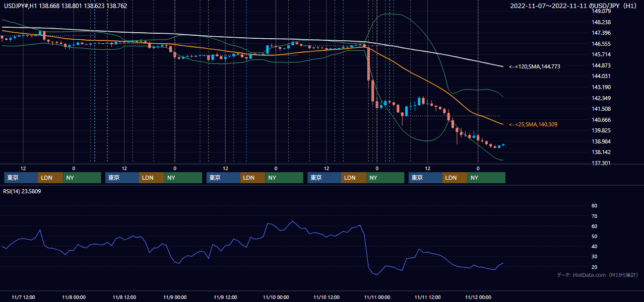Image resolution: width=644 pixels, height=302 pixels.
Task: Select the 147.396 price level
Action: point(601,33)
